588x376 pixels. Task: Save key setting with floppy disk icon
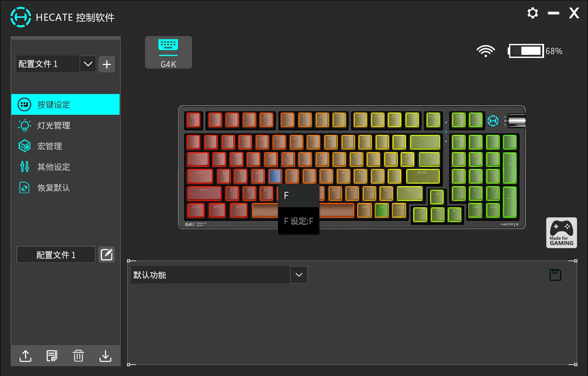555,275
